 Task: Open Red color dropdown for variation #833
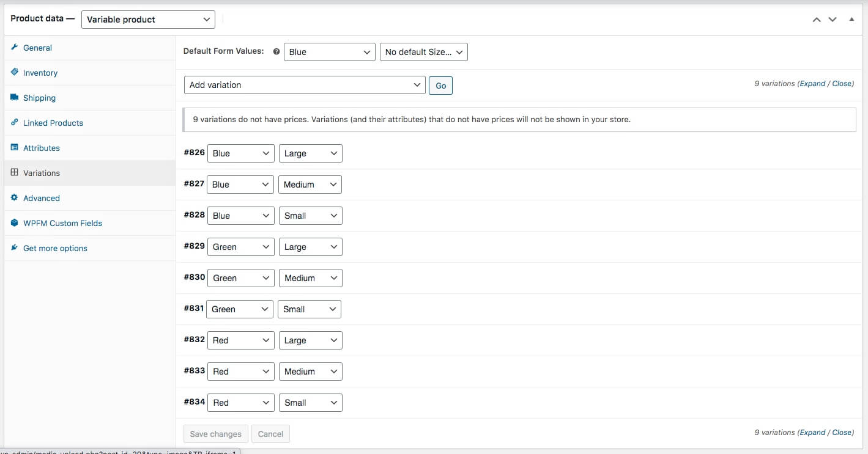(x=241, y=372)
